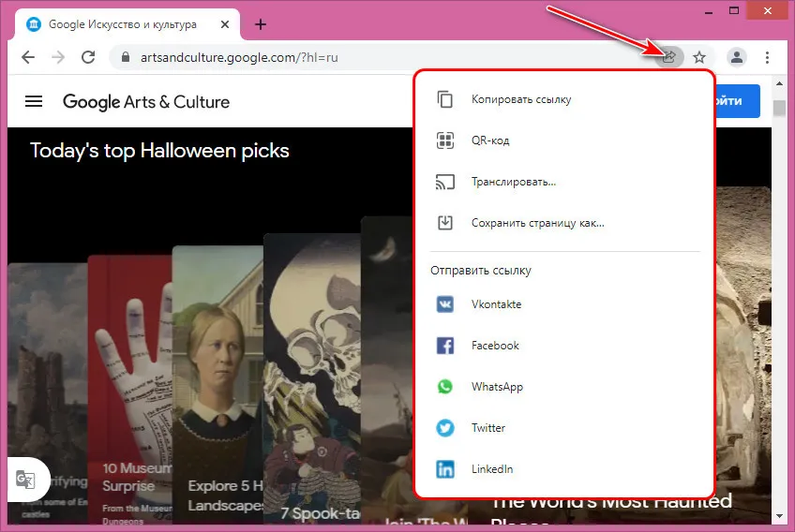Share link to WhatsApp
795x532 pixels.
click(x=497, y=387)
